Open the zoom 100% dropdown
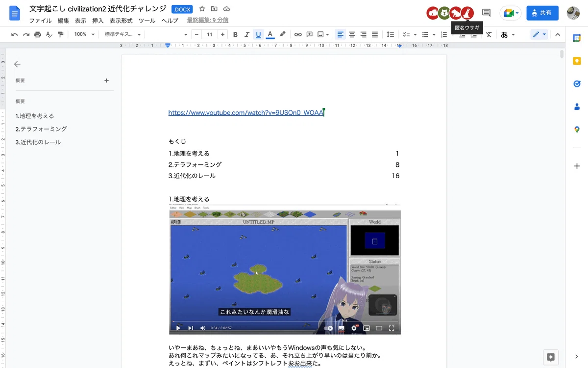 click(84, 34)
